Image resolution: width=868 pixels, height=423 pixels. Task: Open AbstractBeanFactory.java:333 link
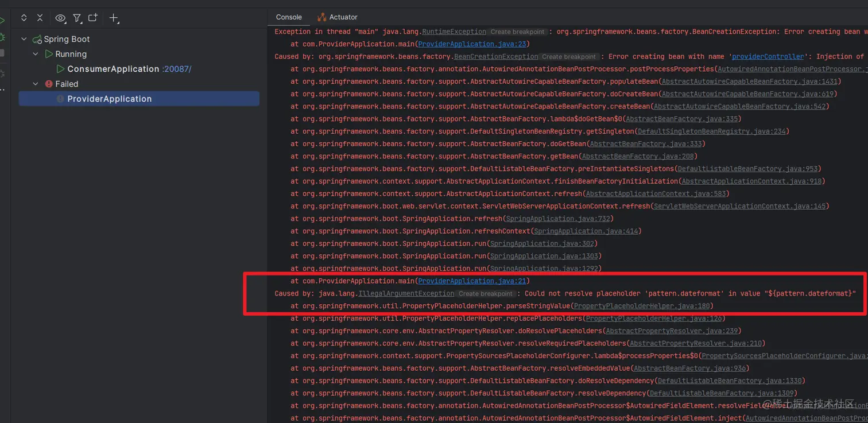(x=646, y=144)
